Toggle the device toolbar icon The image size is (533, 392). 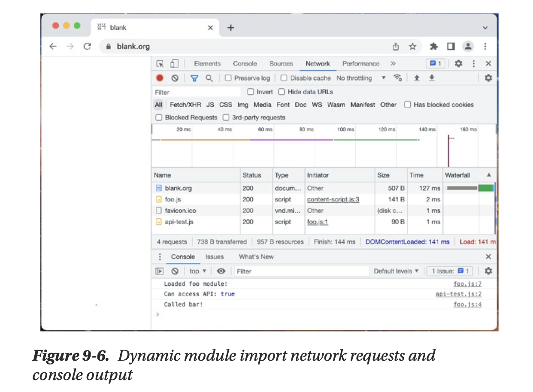(174, 64)
